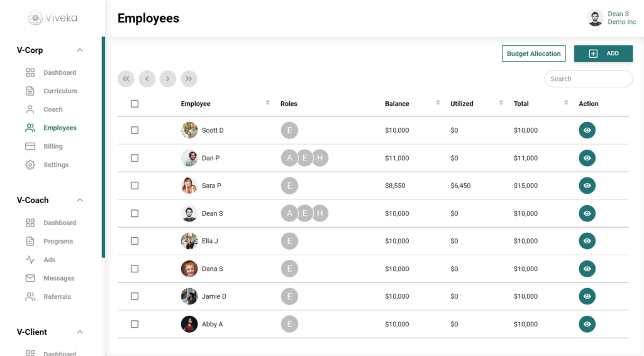Check the box next to Abby A

[135, 324]
